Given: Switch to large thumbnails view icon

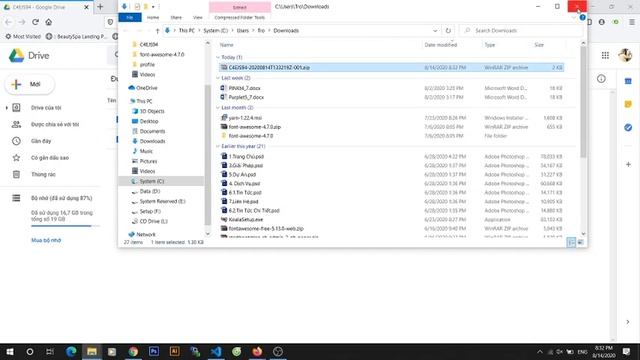Looking at the screenshot, I should [x=580, y=242].
